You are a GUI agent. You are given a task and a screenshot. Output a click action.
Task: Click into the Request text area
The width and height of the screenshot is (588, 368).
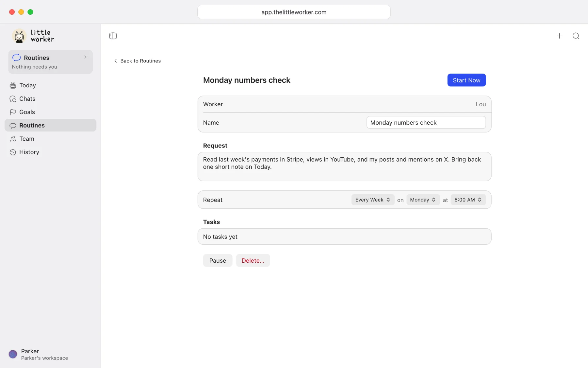(x=344, y=166)
